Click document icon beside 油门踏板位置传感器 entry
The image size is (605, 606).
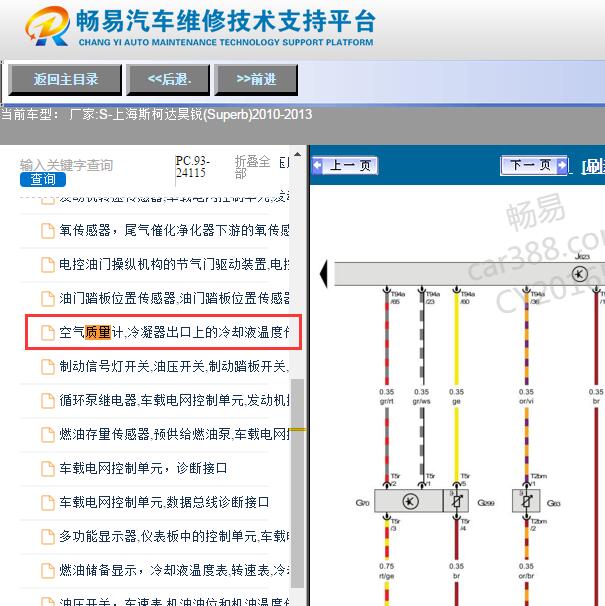48,299
